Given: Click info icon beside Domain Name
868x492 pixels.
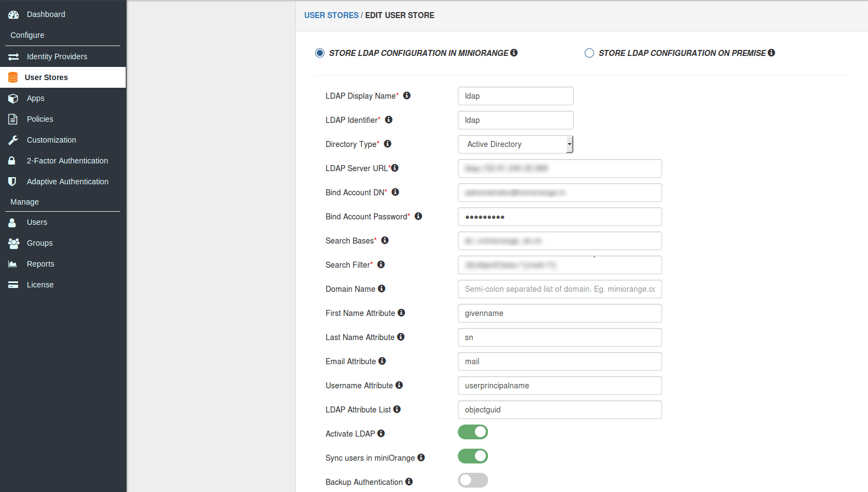Looking at the screenshot, I should click(x=382, y=289).
